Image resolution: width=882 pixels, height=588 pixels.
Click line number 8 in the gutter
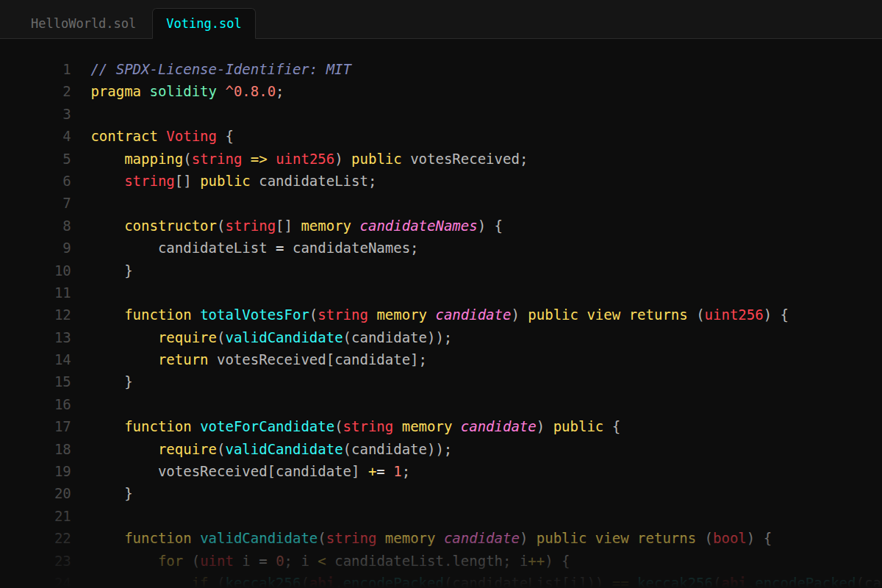[x=67, y=226]
